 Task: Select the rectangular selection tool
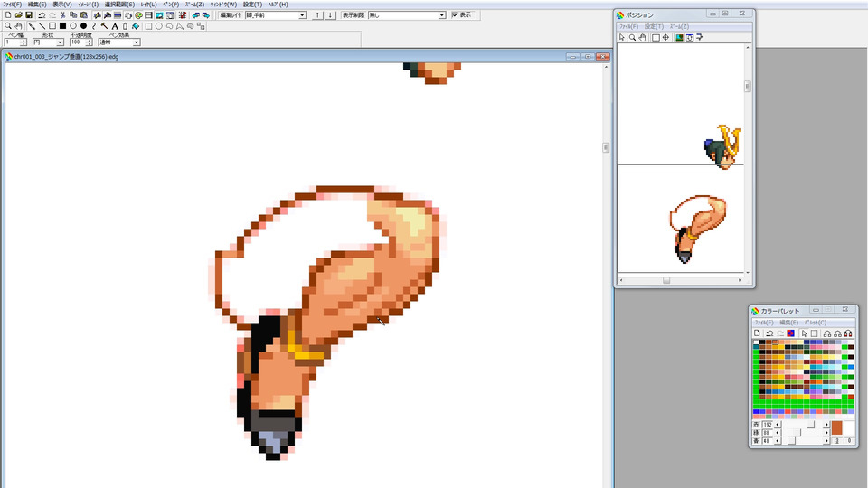pos(148,26)
